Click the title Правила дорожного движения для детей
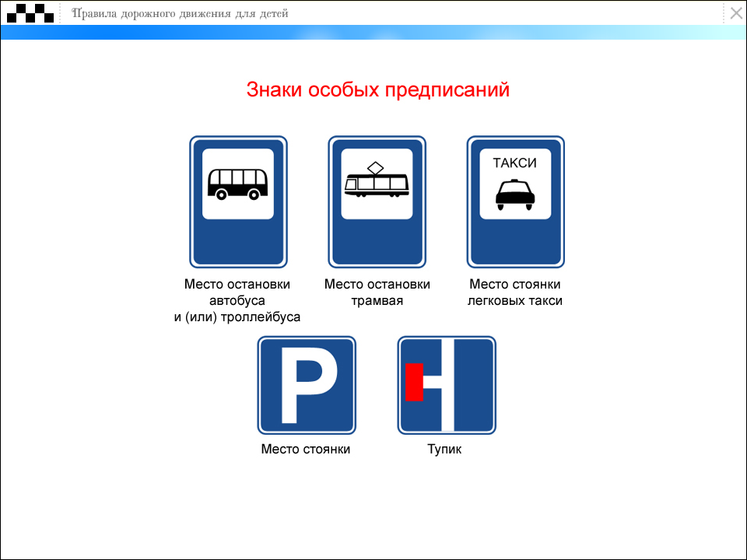Viewport: 747px width, 560px height. click(180, 13)
